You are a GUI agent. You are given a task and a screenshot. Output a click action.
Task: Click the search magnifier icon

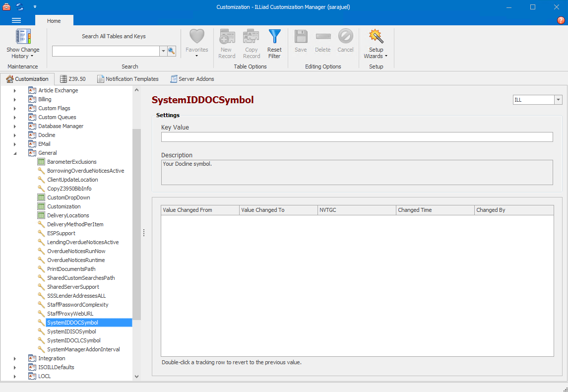point(172,51)
